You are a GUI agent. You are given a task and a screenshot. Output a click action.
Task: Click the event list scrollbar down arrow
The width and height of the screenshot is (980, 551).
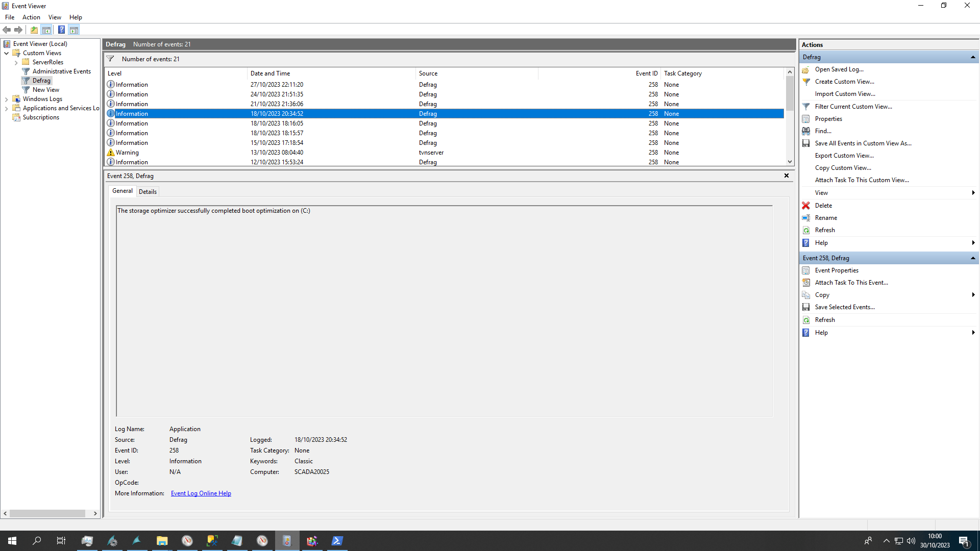[x=790, y=162]
